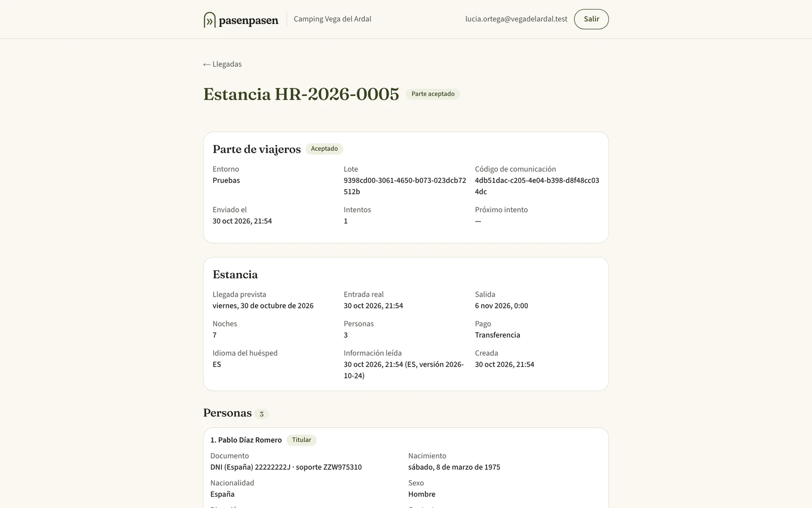Image resolution: width=812 pixels, height=508 pixels.
Task: Click the Intentos value 1
Action: [x=346, y=221]
